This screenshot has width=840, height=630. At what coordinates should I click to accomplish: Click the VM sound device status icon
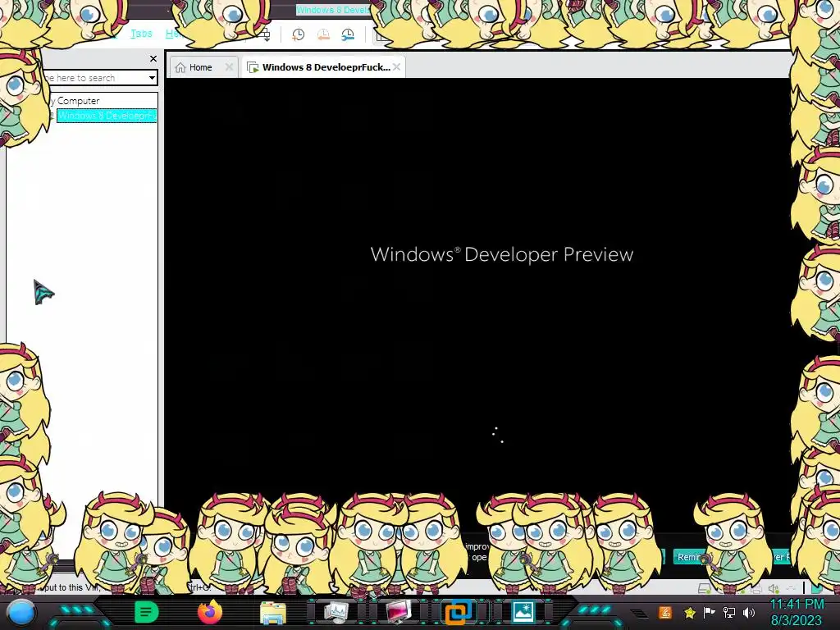(774, 589)
